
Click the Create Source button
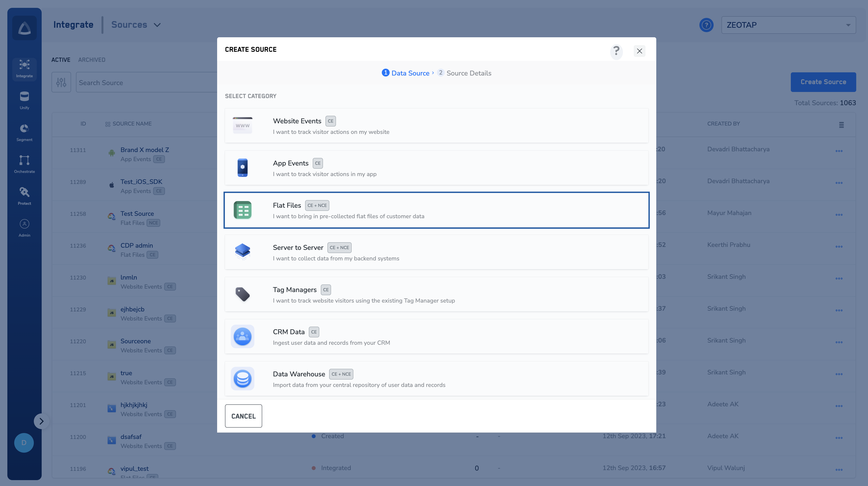click(823, 82)
